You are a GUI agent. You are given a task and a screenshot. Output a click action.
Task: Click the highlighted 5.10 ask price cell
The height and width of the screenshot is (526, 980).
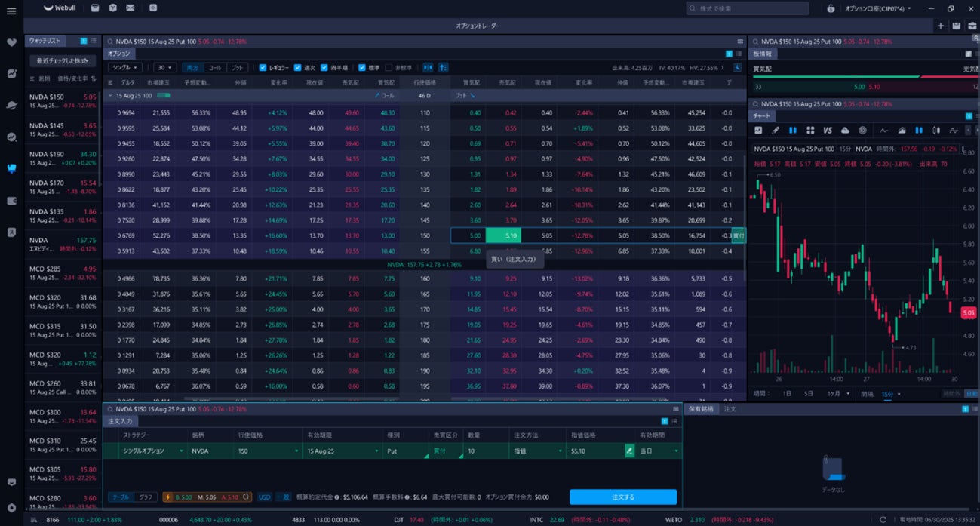pyautogui.click(x=503, y=235)
